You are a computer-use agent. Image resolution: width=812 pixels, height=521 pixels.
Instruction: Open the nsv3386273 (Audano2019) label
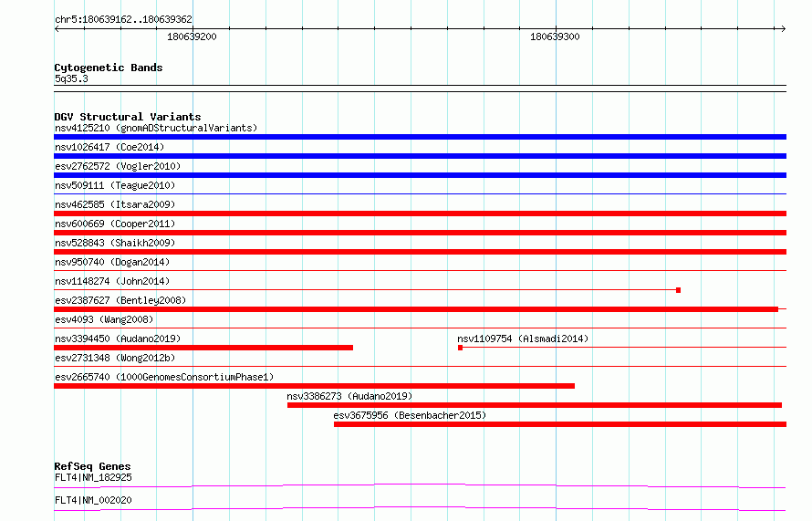click(x=349, y=396)
